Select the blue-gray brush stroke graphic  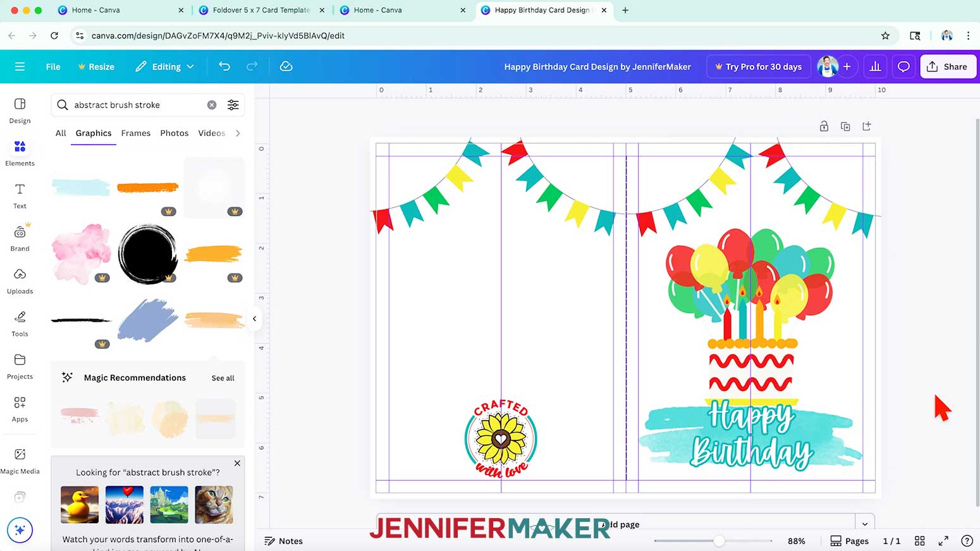tap(147, 320)
